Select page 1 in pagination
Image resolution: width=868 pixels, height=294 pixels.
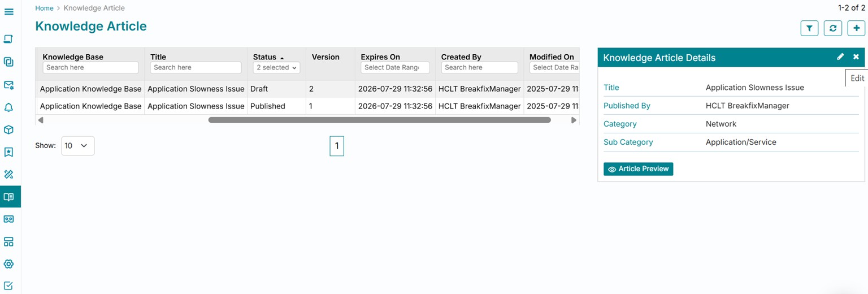click(337, 146)
